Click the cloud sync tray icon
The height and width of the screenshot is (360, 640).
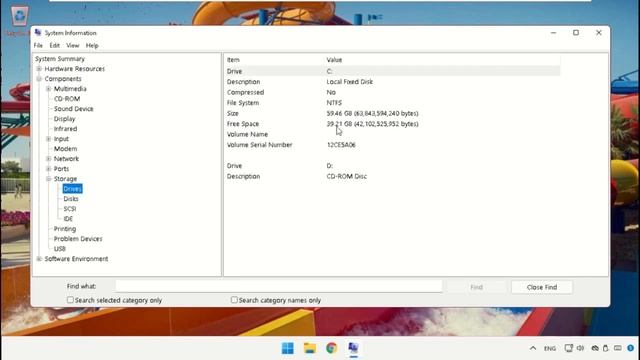pos(595,348)
